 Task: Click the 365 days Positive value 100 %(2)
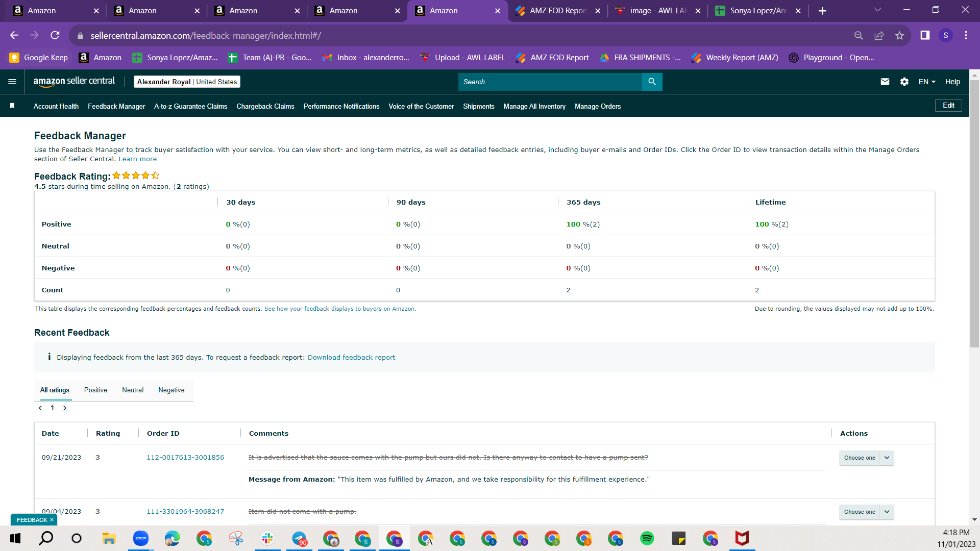[583, 224]
